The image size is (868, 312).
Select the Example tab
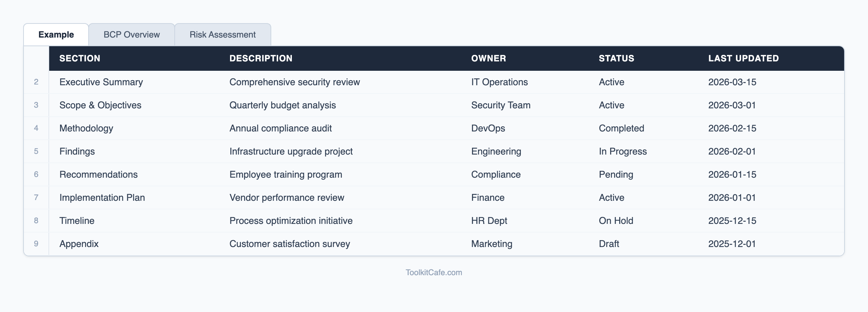click(56, 35)
